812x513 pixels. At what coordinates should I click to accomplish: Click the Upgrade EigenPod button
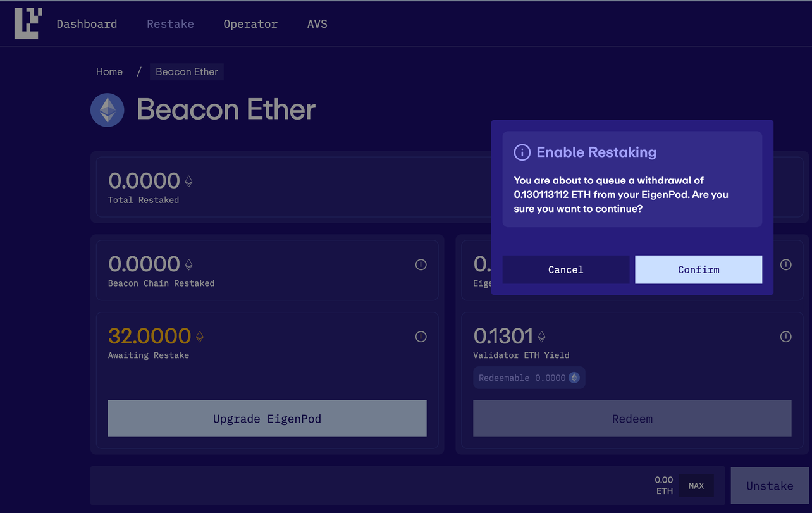tap(267, 419)
